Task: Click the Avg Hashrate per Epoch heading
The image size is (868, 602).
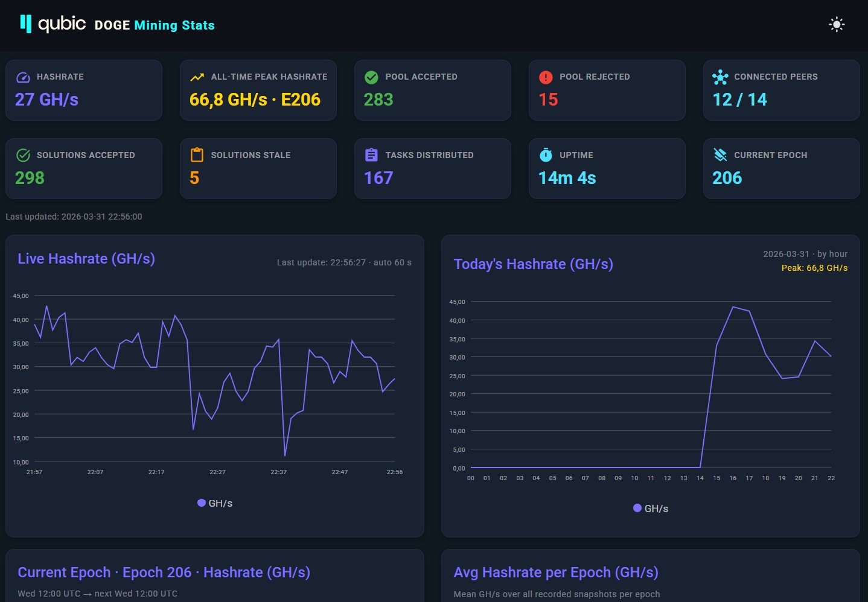Action: point(555,572)
